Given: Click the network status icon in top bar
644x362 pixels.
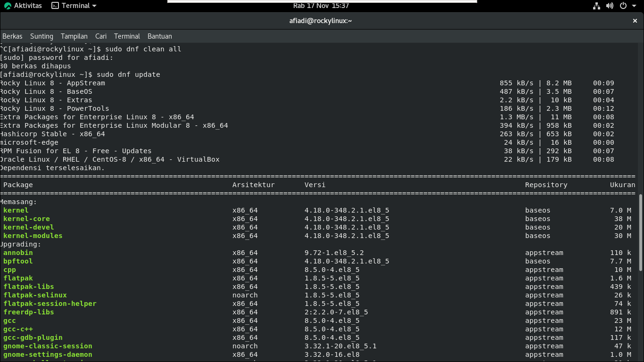Looking at the screenshot, I should (596, 6).
